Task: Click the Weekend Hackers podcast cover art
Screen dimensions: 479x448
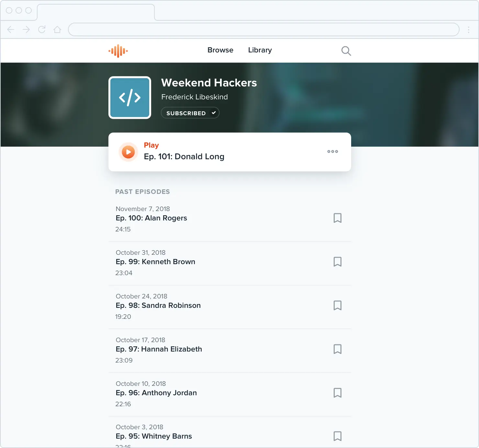Action: (x=130, y=97)
